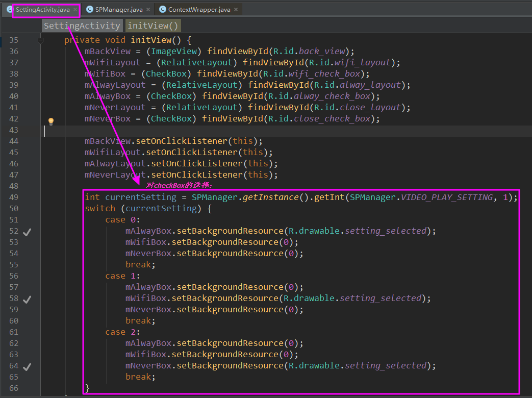Select the SettingActivity breadcrumb
Viewport: 532px width, 398px height.
[82, 26]
